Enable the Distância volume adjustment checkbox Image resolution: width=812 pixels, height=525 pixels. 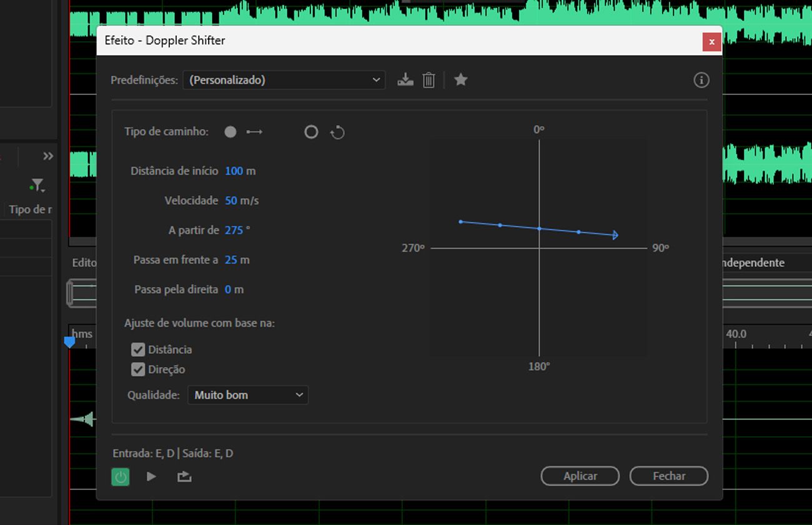(x=137, y=349)
